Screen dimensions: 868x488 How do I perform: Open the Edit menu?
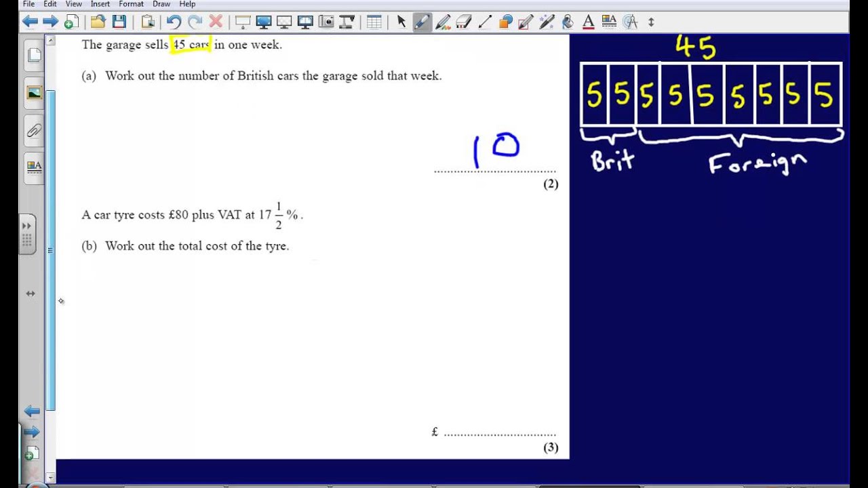tap(50, 4)
